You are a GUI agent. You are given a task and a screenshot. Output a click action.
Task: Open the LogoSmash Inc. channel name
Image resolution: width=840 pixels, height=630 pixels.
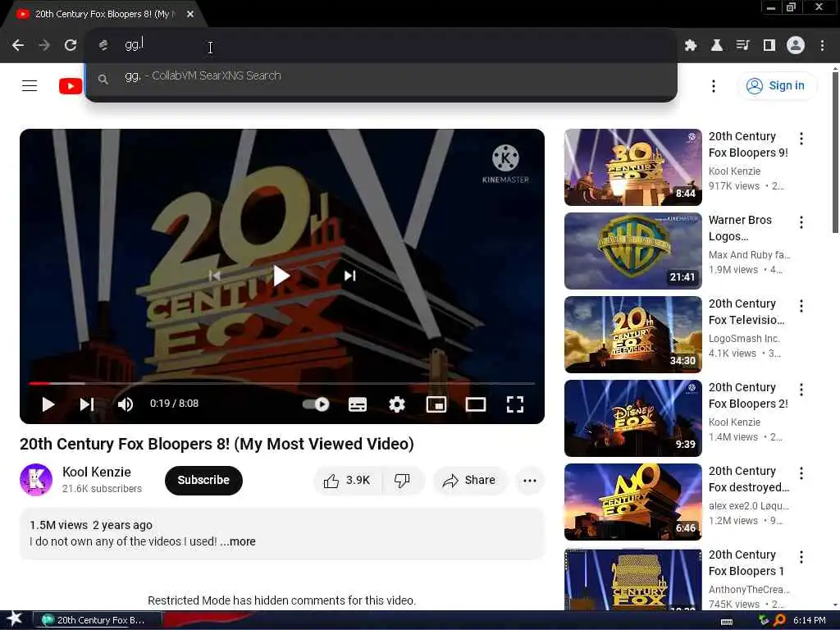[743, 339]
